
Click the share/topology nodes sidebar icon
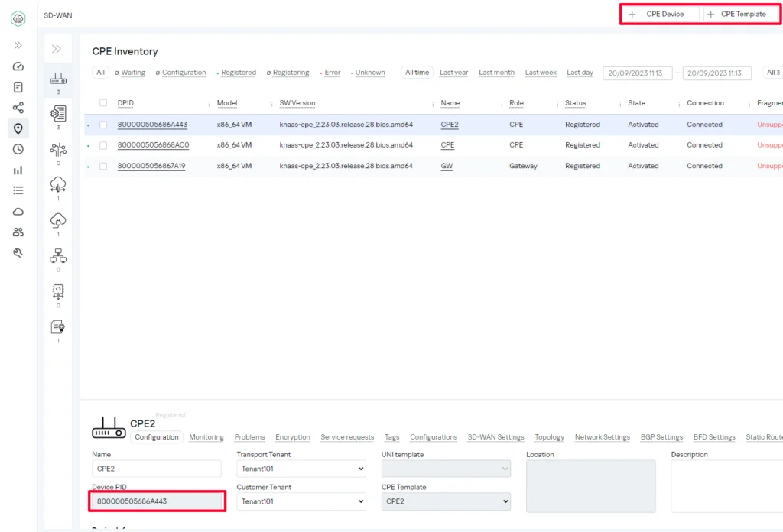tap(18, 108)
